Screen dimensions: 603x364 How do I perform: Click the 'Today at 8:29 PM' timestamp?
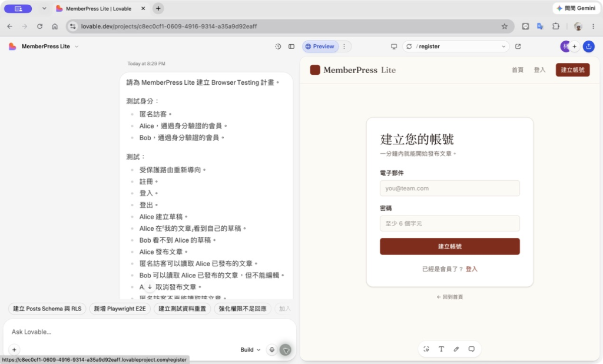tap(147, 64)
